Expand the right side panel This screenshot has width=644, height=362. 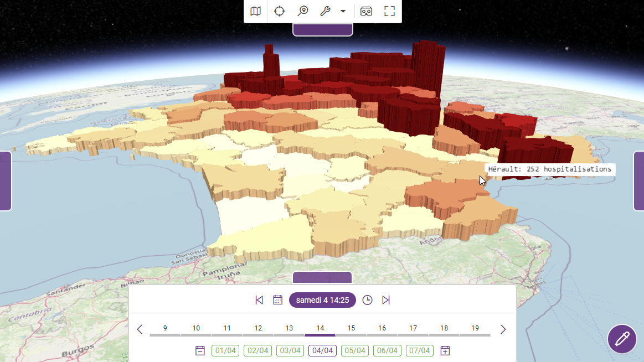(640, 181)
